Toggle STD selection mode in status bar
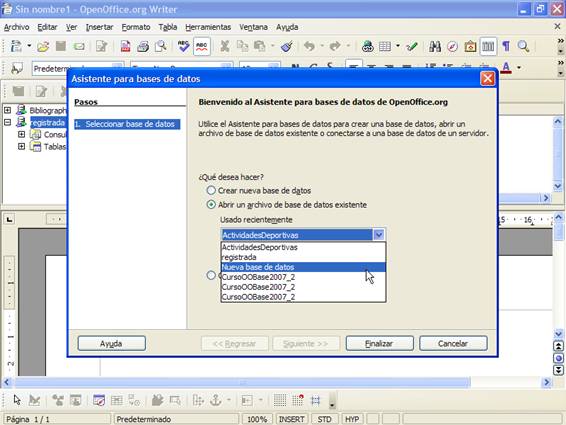 click(x=324, y=419)
